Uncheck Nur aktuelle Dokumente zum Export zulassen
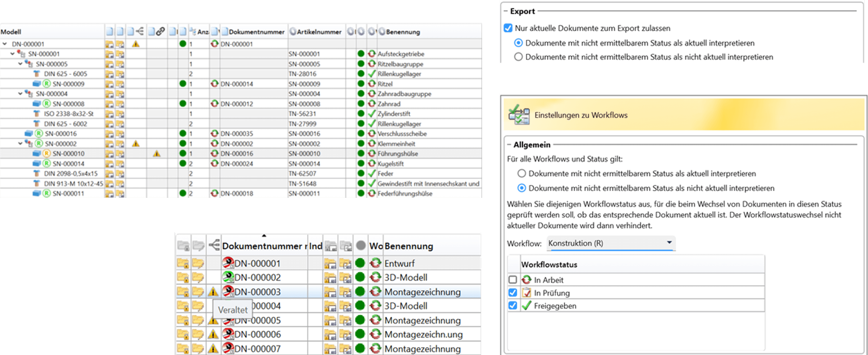 508,28
